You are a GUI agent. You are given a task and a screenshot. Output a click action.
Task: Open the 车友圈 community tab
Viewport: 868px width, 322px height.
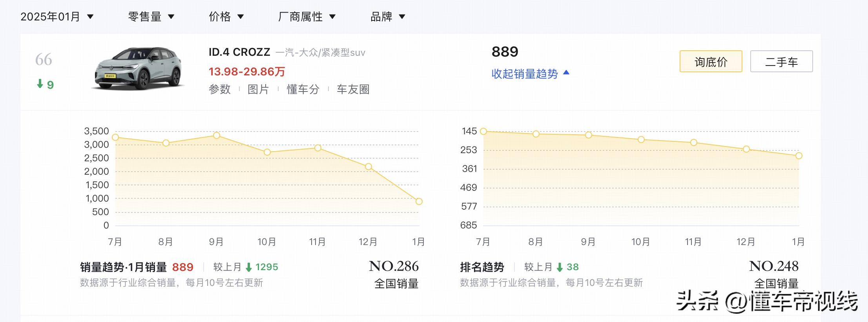coord(353,90)
